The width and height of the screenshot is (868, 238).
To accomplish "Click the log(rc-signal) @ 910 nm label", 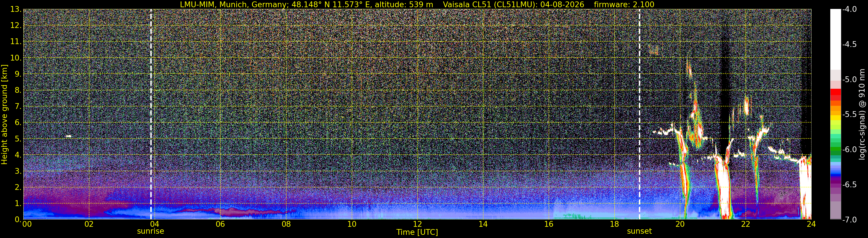I will (862, 114).
